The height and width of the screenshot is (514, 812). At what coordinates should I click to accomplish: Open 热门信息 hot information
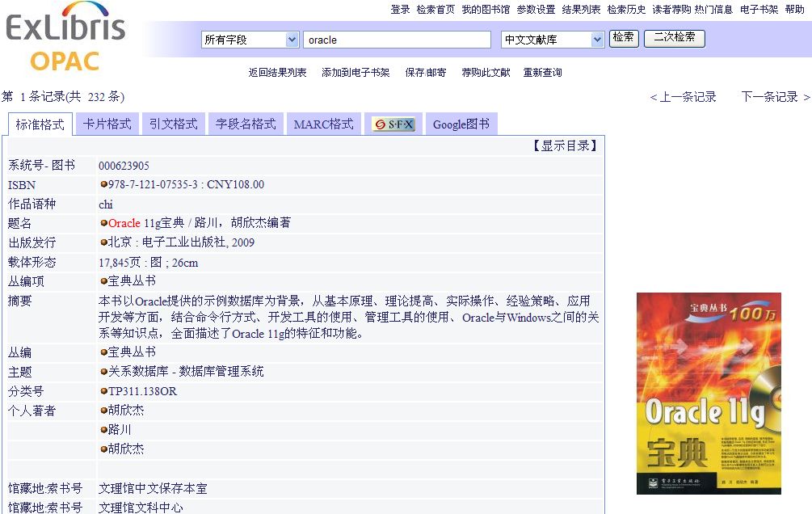[x=713, y=10]
